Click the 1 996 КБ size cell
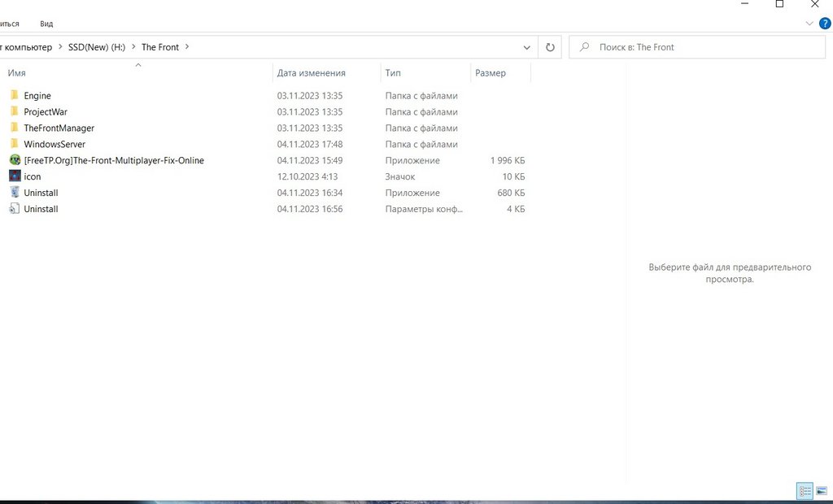 coord(508,160)
